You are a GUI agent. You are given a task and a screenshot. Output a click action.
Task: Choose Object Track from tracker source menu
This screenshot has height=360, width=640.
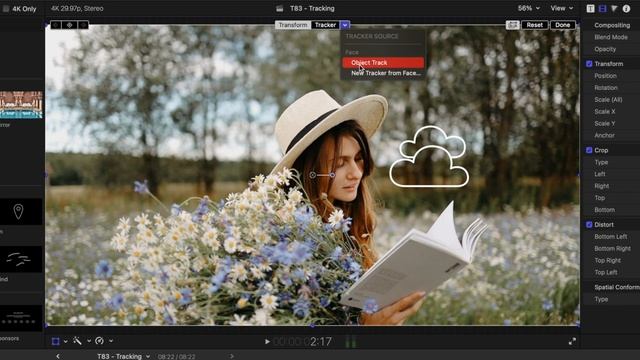click(x=383, y=62)
